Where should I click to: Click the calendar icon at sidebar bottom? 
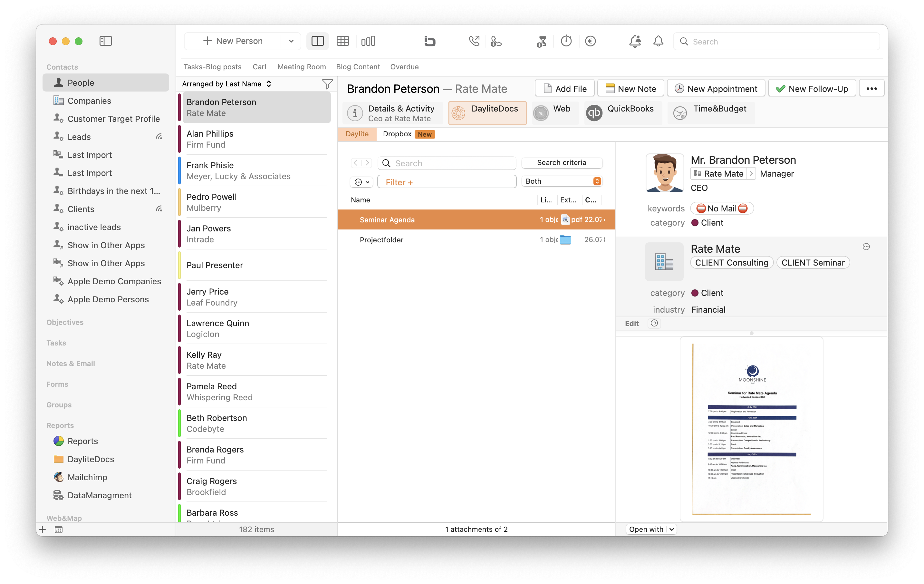click(58, 530)
